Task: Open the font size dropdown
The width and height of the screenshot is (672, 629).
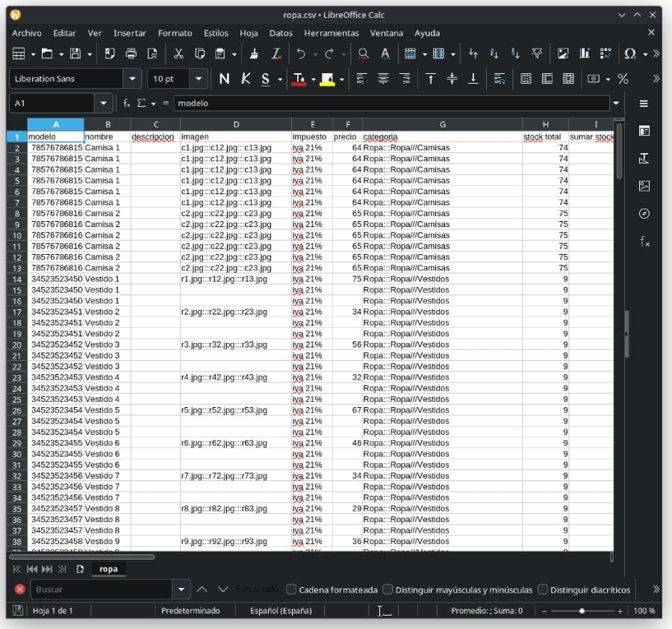Action: [198, 78]
